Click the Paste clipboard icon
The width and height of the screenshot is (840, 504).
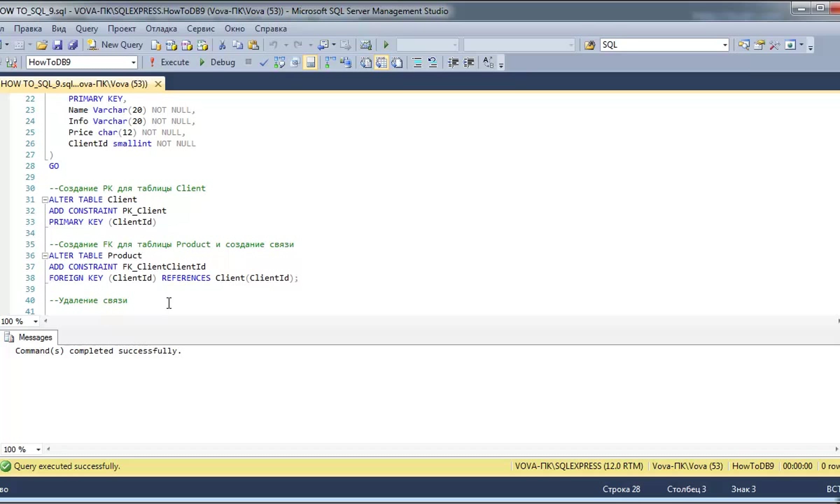(x=253, y=45)
